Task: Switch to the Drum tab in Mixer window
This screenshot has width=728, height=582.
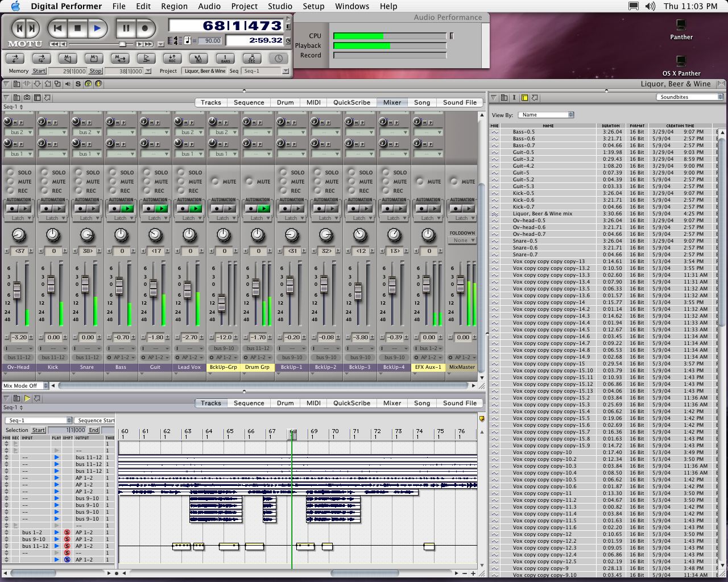Action: point(285,102)
